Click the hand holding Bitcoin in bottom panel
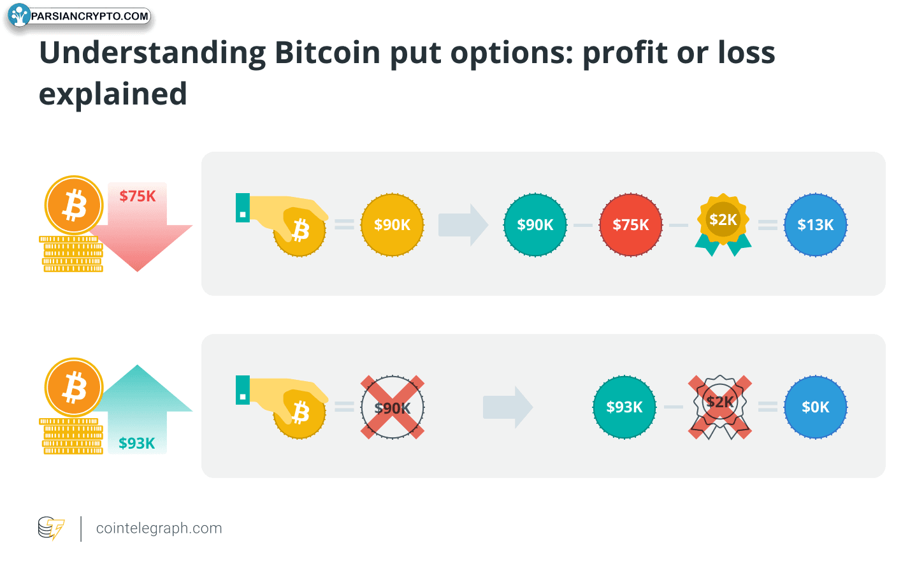Image resolution: width=924 pixels, height=580 pixels. pyautogui.click(x=282, y=407)
